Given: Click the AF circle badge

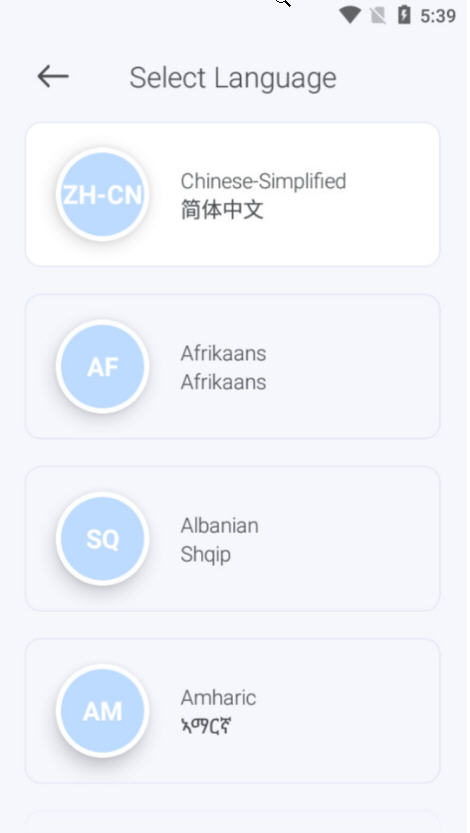Looking at the screenshot, I should [102, 367].
